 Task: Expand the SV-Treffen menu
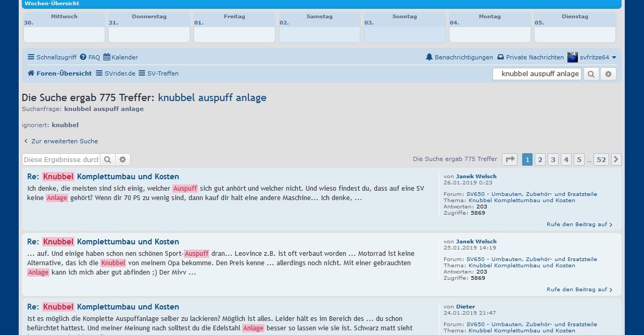(158, 73)
